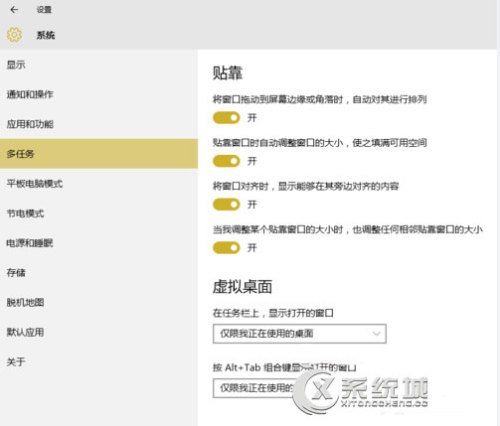Click the 虚拟桌面 section heading
Viewport: 500px width, 426px height.
click(242, 286)
